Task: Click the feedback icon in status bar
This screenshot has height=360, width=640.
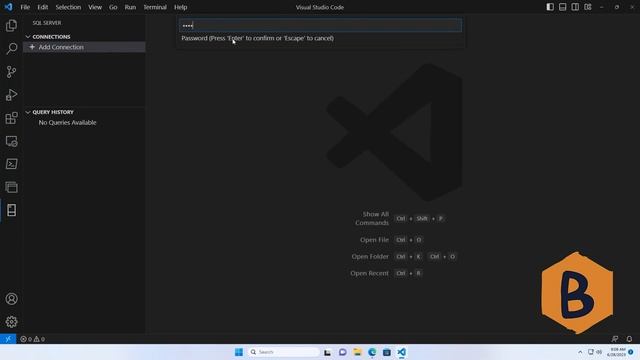Action: (615, 339)
